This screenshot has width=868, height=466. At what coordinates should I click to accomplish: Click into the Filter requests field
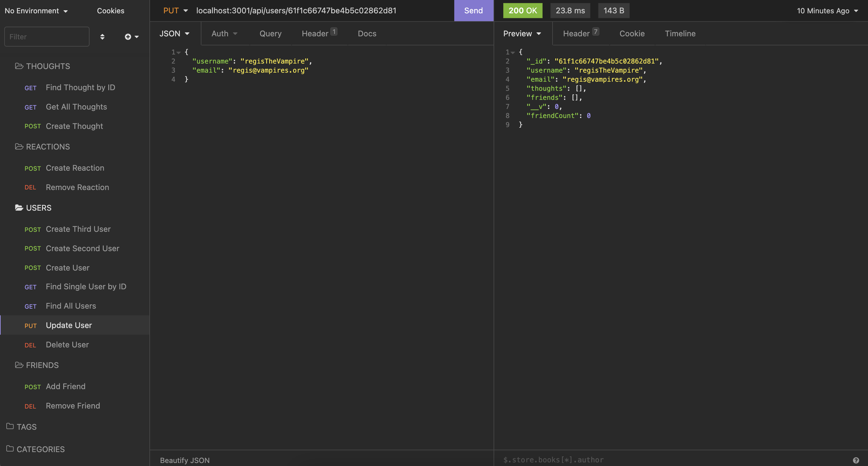coord(47,37)
